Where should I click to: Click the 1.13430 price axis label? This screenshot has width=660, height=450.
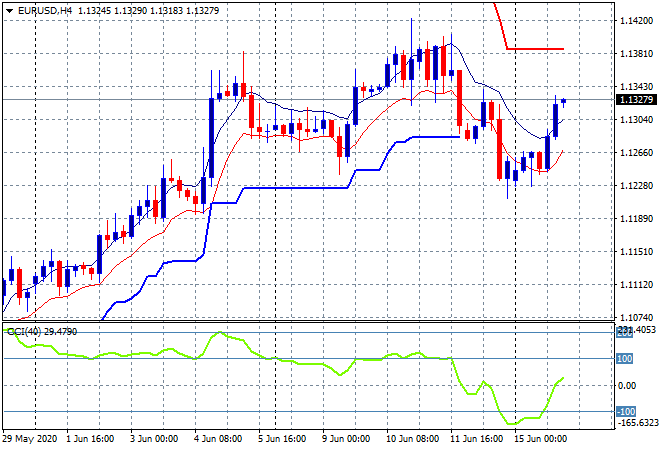(637, 86)
